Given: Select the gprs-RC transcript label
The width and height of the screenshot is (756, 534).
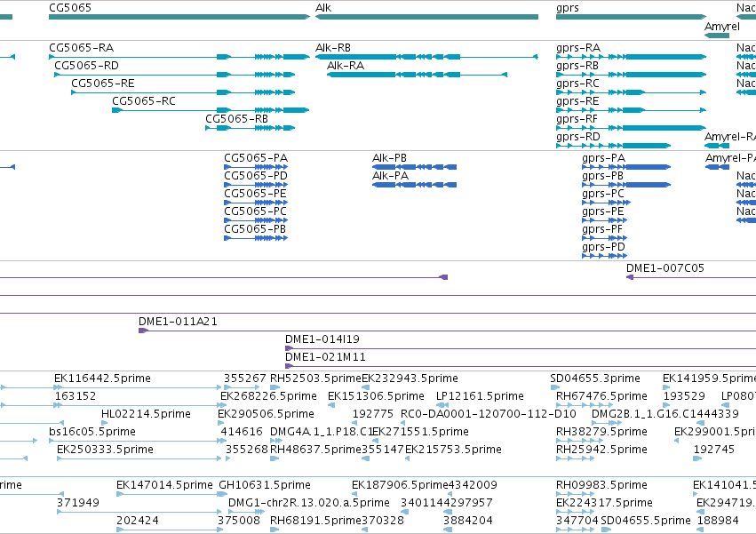Looking at the screenshot, I should pos(578,84).
